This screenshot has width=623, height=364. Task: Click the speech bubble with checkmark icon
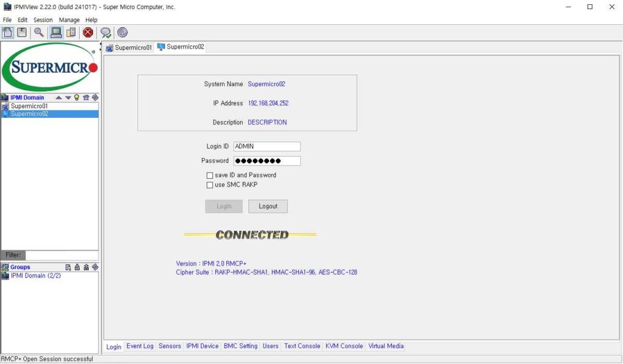pyautogui.click(x=106, y=33)
